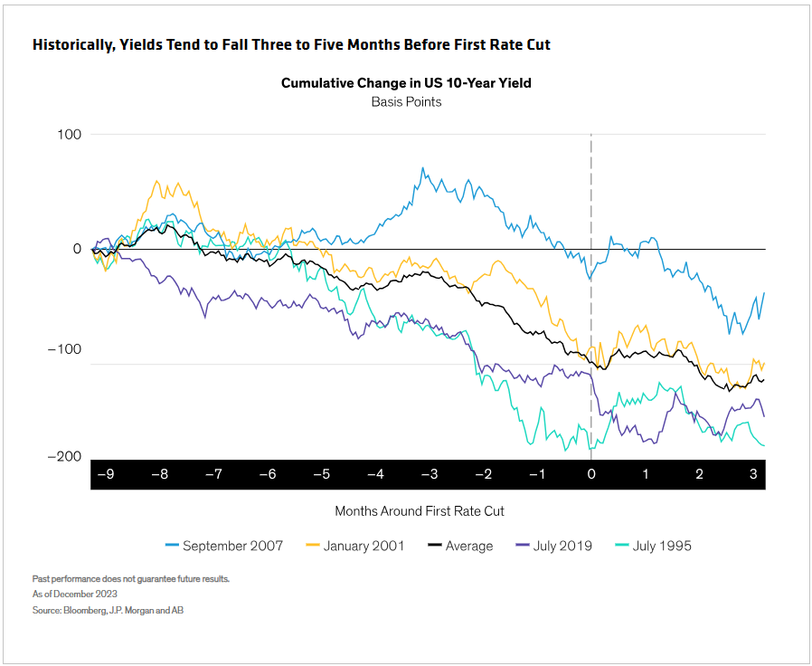
Task: Click the -5 month marker on x-axis
Action: (322, 474)
